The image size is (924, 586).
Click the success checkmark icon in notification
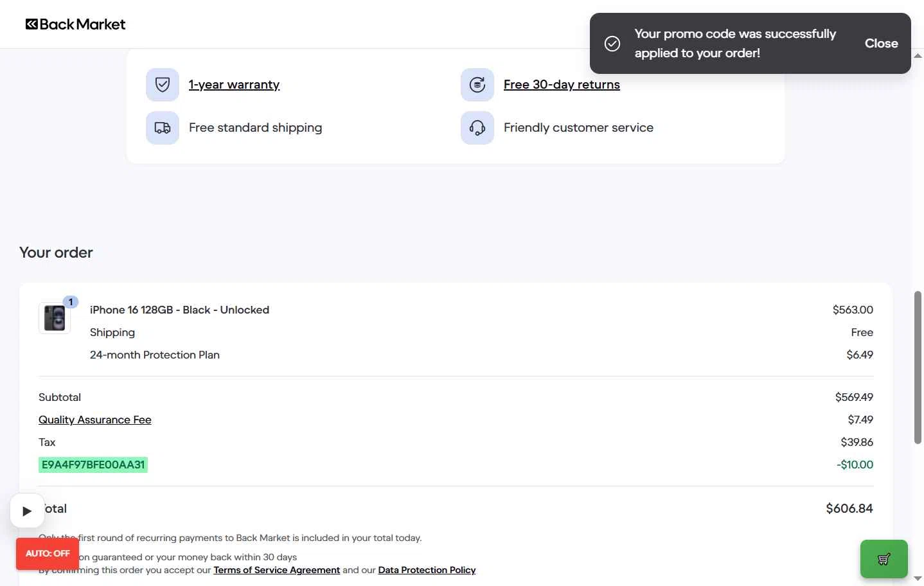click(x=612, y=43)
